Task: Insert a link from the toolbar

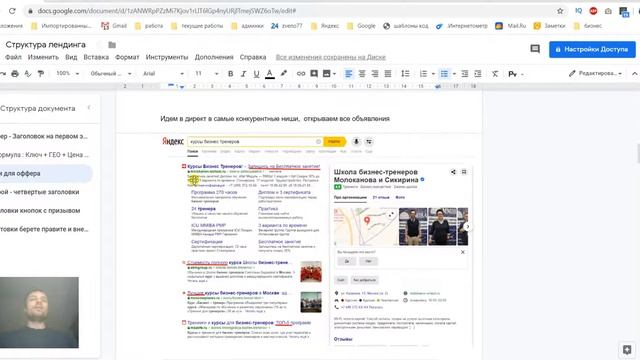Action: pyautogui.click(x=301, y=74)
